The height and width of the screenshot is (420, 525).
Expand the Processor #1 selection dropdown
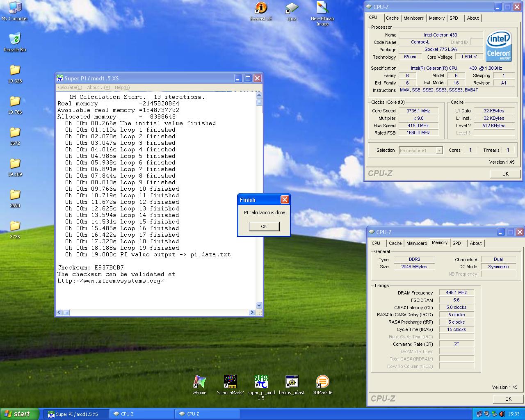[439, 151]
